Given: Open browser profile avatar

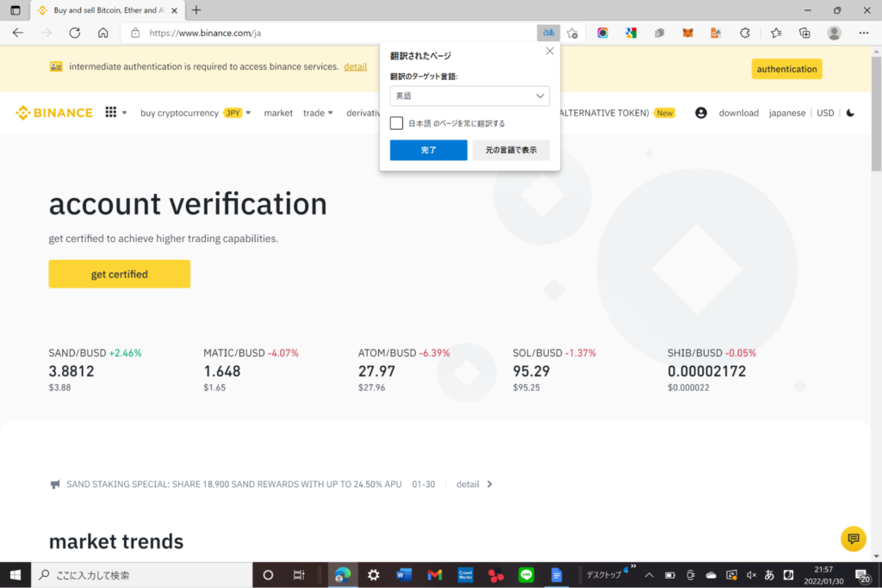Looking at the screenshot, I should pyautogui.click(x=834, y=34).
